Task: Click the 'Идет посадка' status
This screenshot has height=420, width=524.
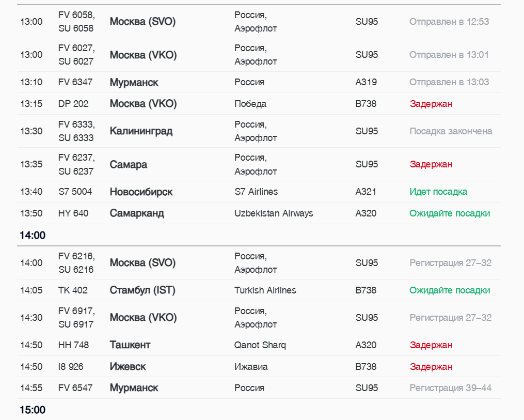Action: pyautogui.click(x=438, y=192)
